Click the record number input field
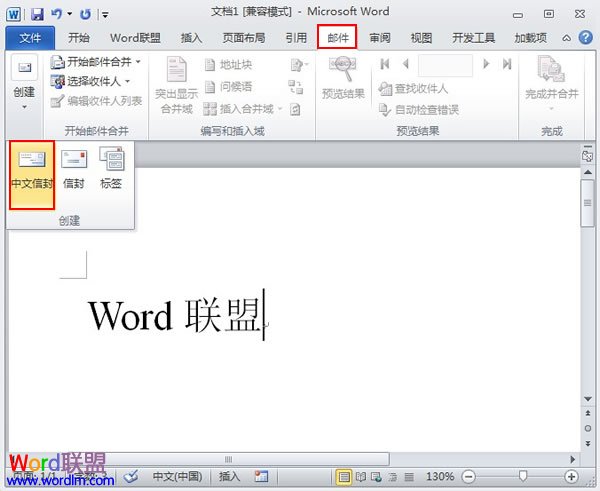 pos(445,65)
